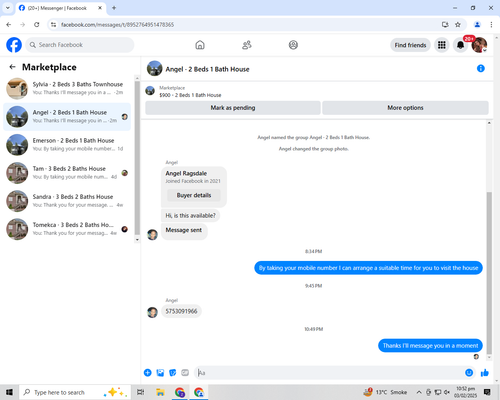Open Emerson 2 Beds 1 Bath House chat
Screen dimensions: 500x400
[67, 145]
